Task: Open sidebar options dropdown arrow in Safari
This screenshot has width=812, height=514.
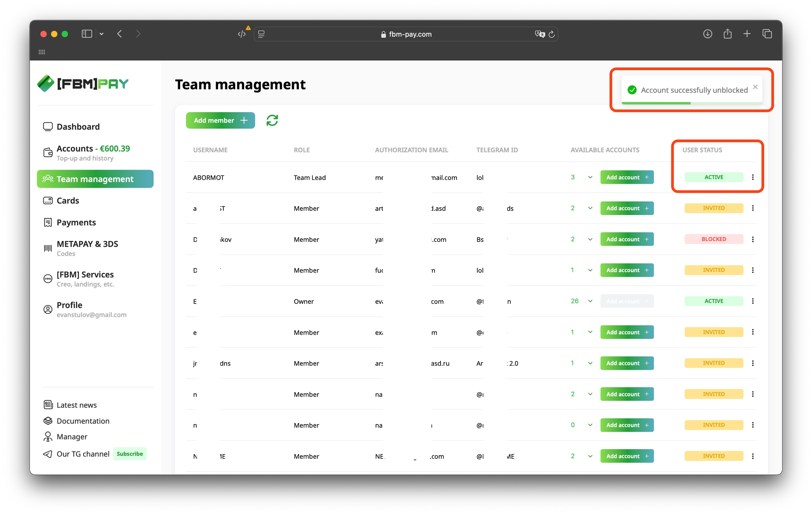Action: 101,34
